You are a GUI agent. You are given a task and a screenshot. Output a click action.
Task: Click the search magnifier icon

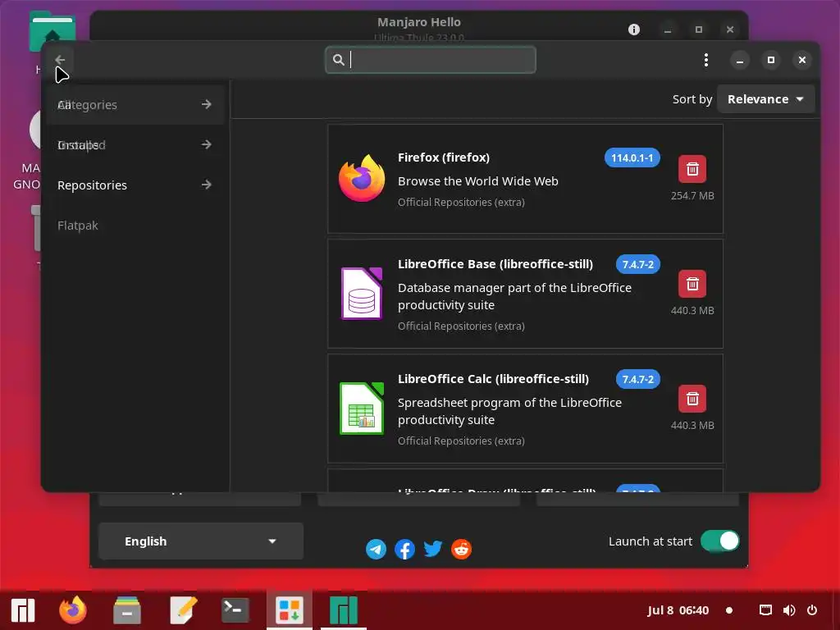point(338,60)
